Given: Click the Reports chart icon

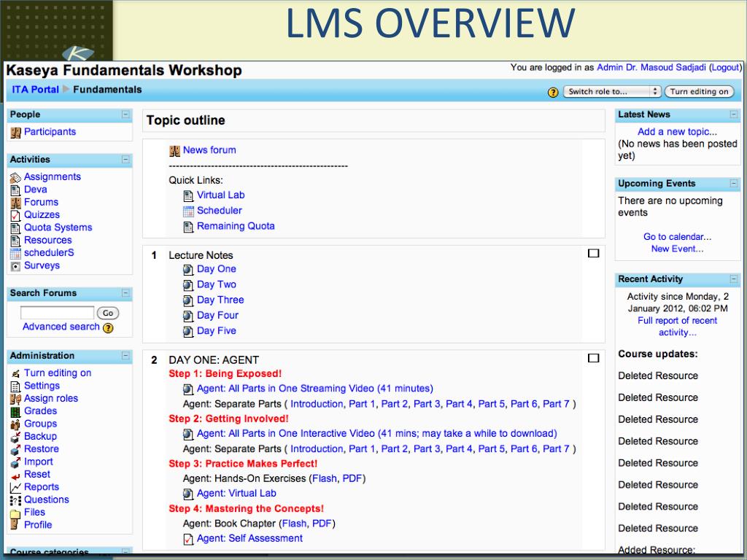Looking at the screenshot, I should tap(16, 488).
